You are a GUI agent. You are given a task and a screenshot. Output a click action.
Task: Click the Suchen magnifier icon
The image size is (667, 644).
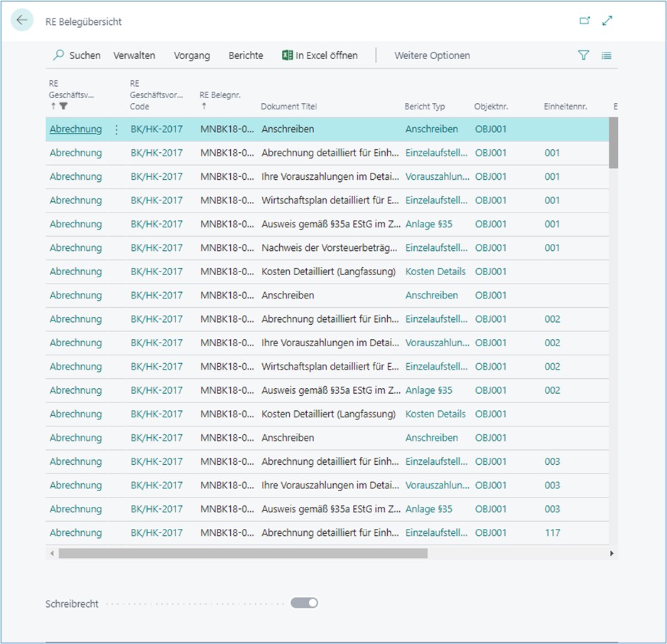[59, 55]
